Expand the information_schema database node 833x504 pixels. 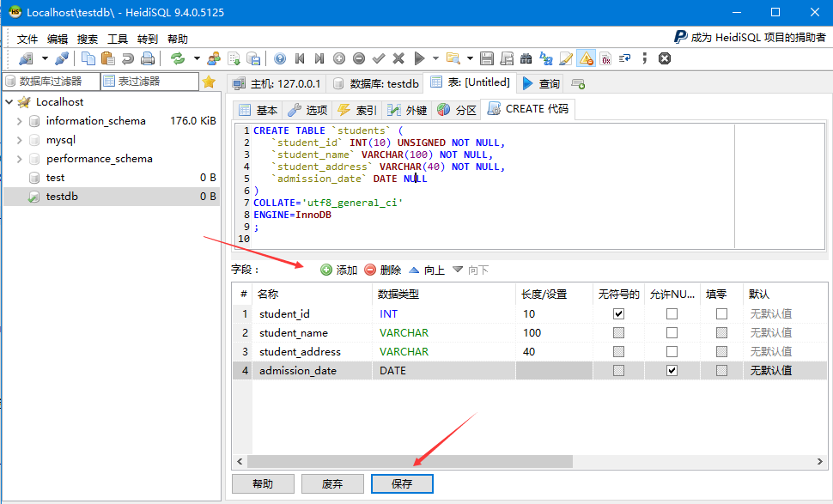[x=19, y=121]
